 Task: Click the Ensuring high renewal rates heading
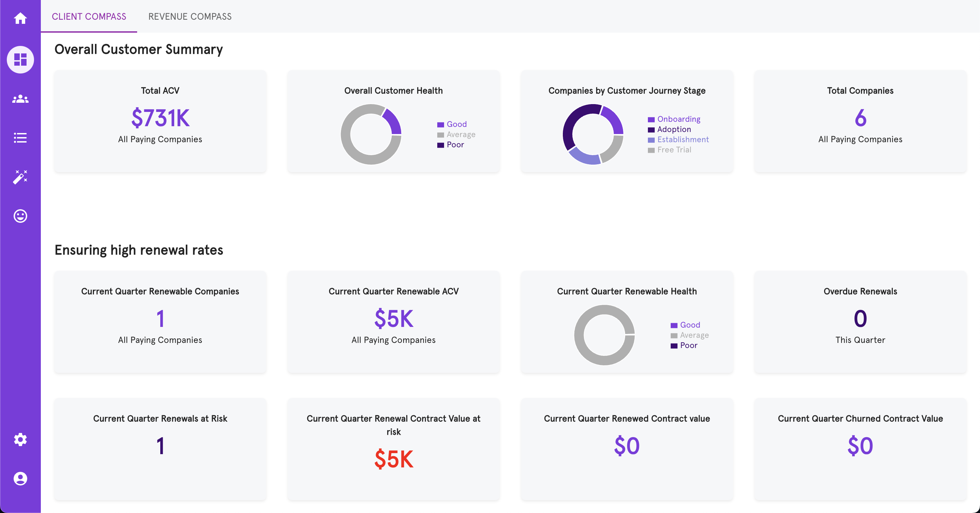coord(138,250)
